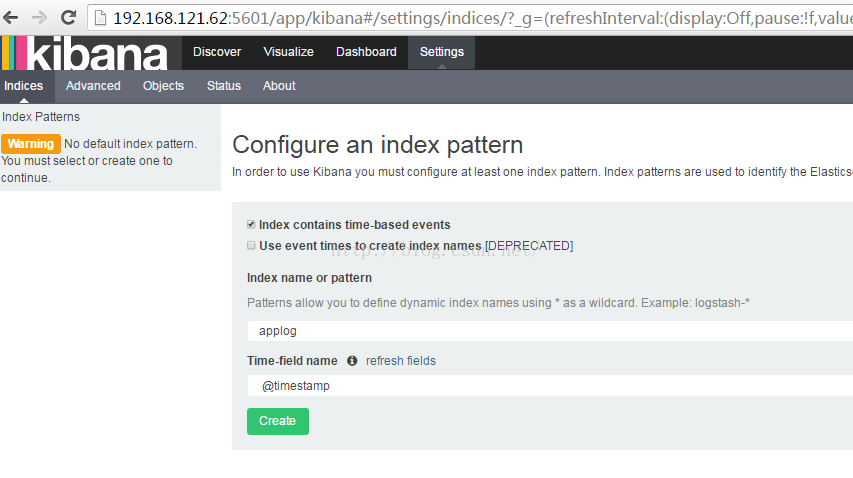Click the Time-field name label
The height and width of the screenshot is (478, 853).
[x=292, y=361]
